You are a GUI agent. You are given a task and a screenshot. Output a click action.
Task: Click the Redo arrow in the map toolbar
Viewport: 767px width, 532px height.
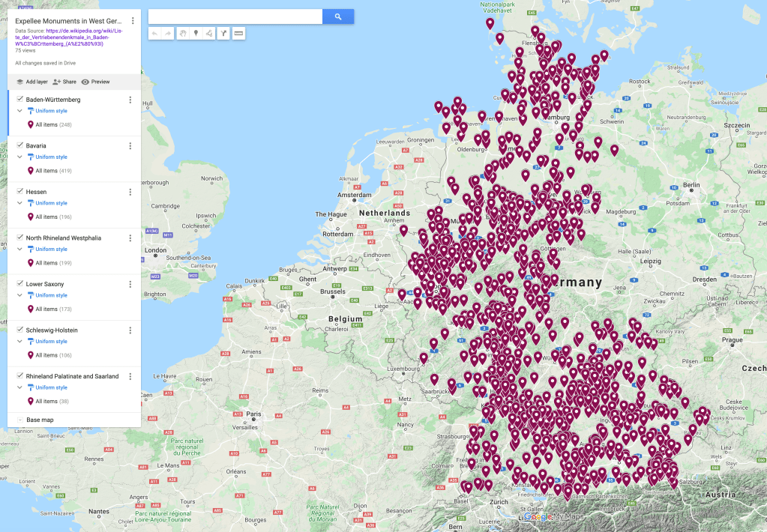(x=168, y=33)
